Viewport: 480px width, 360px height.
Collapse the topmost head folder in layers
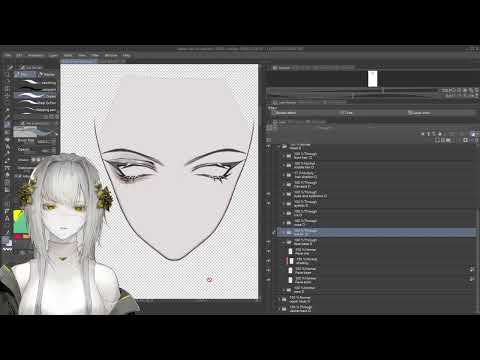[x=279, y=146]
